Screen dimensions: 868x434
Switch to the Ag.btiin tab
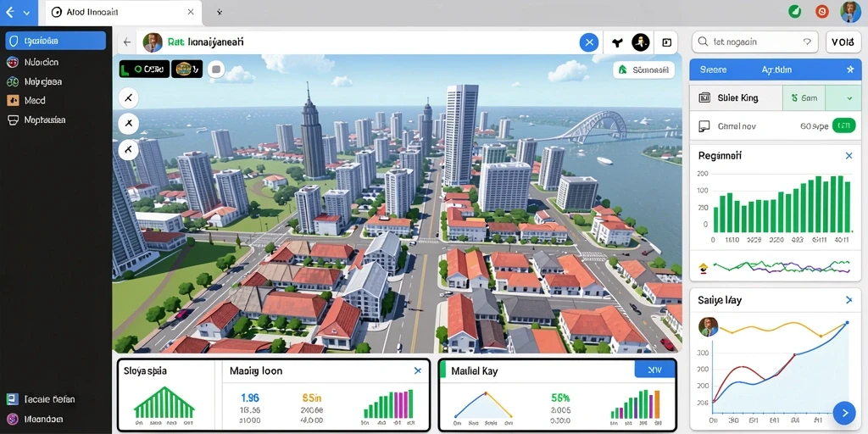pos(776,70)
